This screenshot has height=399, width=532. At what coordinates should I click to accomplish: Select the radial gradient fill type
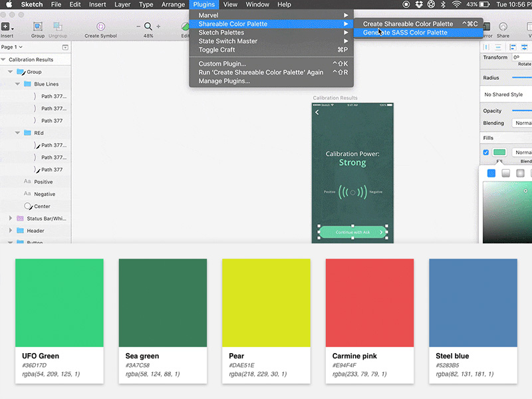520,174
